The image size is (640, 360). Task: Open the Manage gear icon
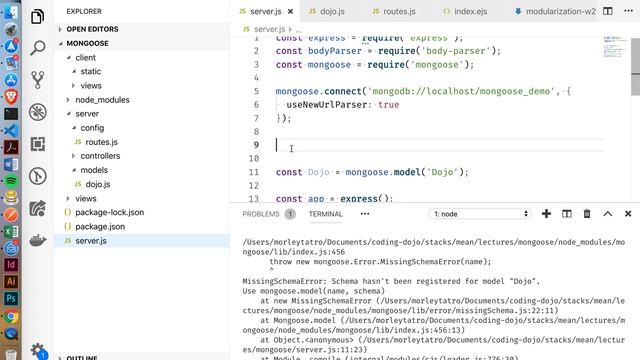click(38, 350)
